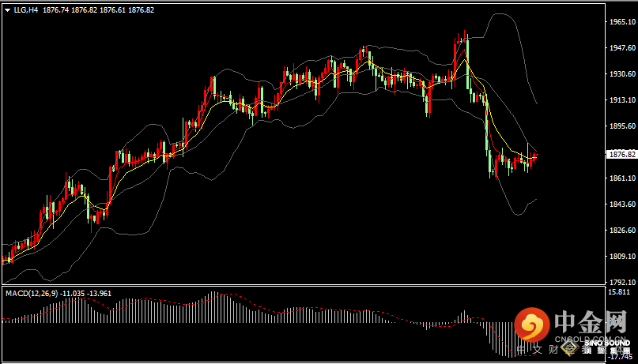Click the 1792.10 price axis label
Image resolution: width=638 pixels, height=364 pixels.
tap(622, 282)
